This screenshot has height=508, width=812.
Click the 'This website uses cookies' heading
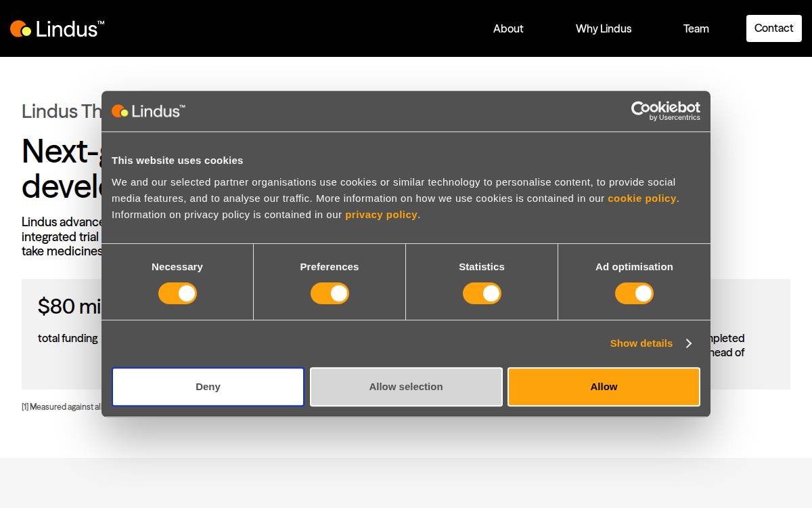177,161
